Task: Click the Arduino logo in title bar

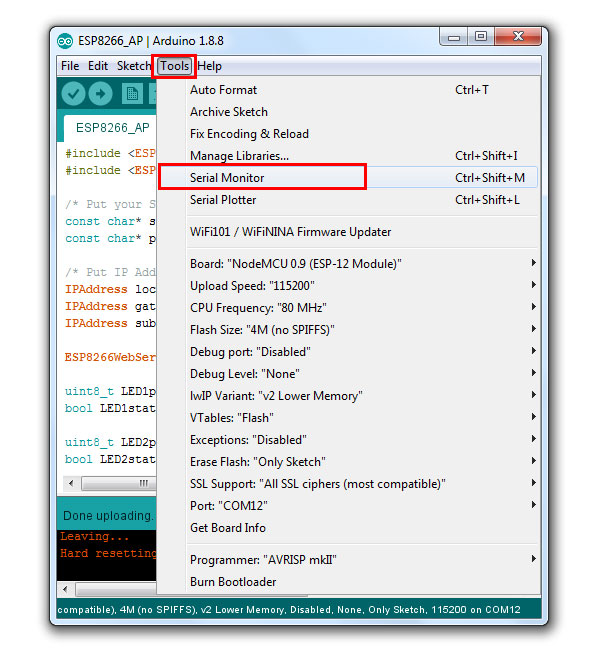Action: tap(65, 41)
